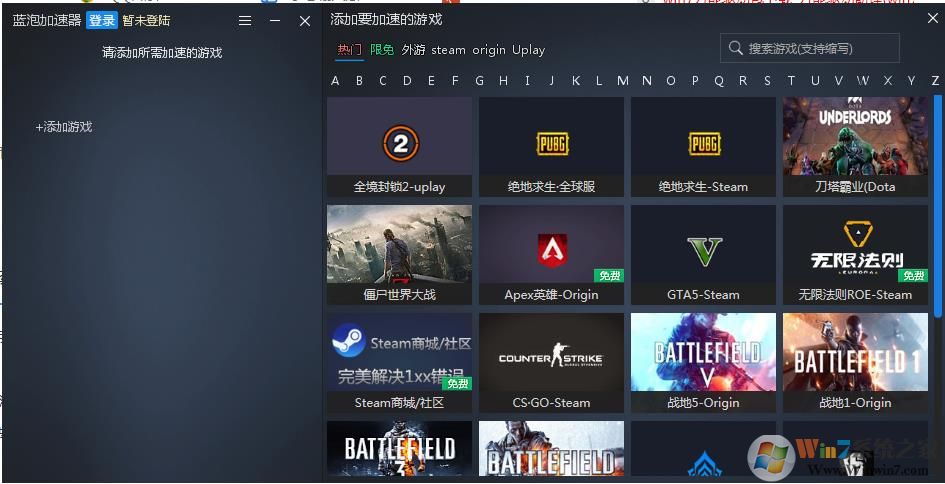
Task: Switch to the 限免 free tab
Action: pyautogui.click(x=382, y=50)
